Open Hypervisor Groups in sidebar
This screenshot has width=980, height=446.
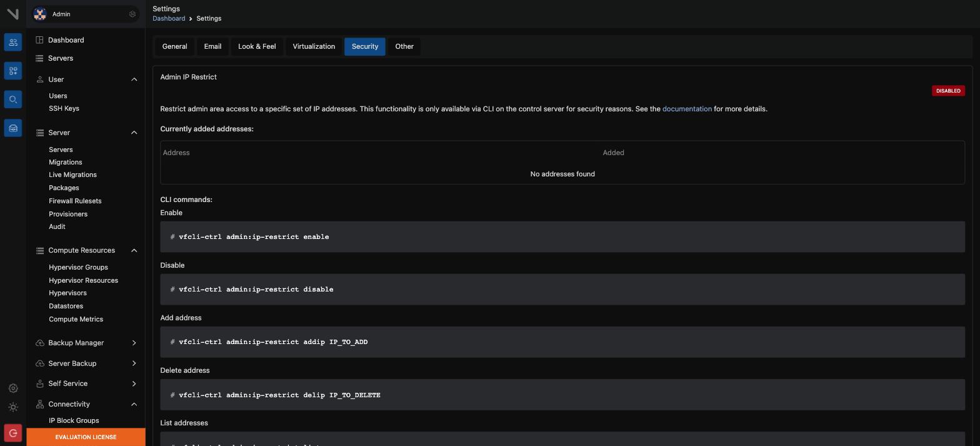78,267
